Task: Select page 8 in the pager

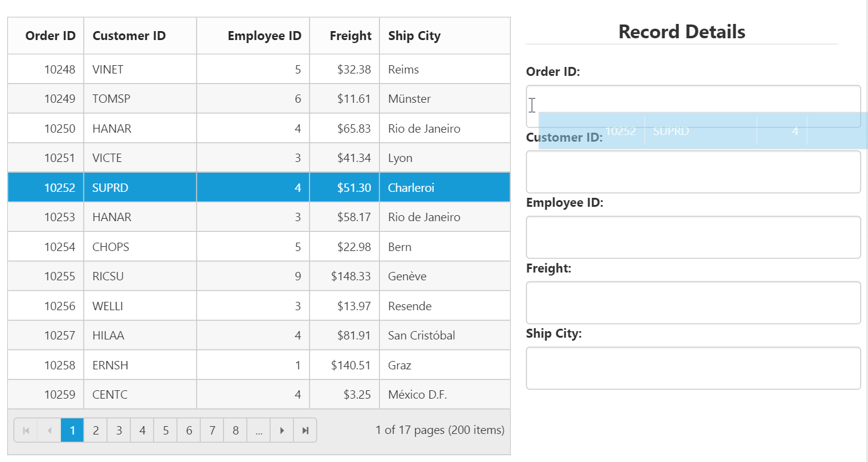Action: [x=235, y=430]
